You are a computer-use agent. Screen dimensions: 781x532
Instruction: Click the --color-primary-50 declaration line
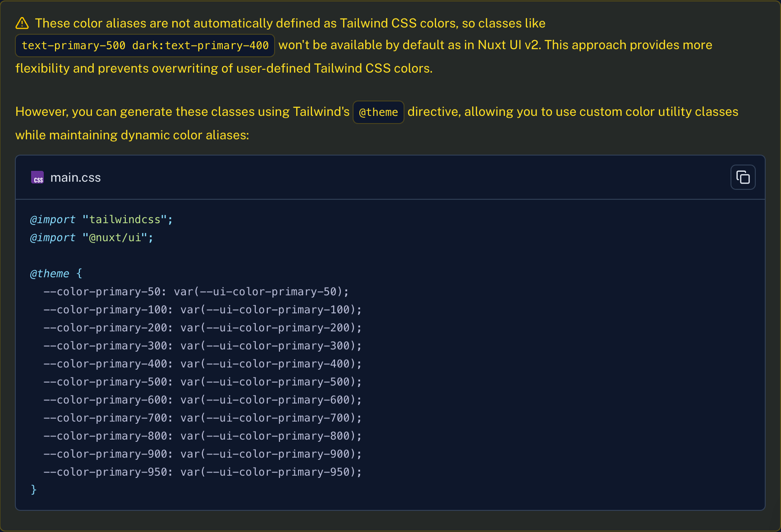[x=196, y=292]
